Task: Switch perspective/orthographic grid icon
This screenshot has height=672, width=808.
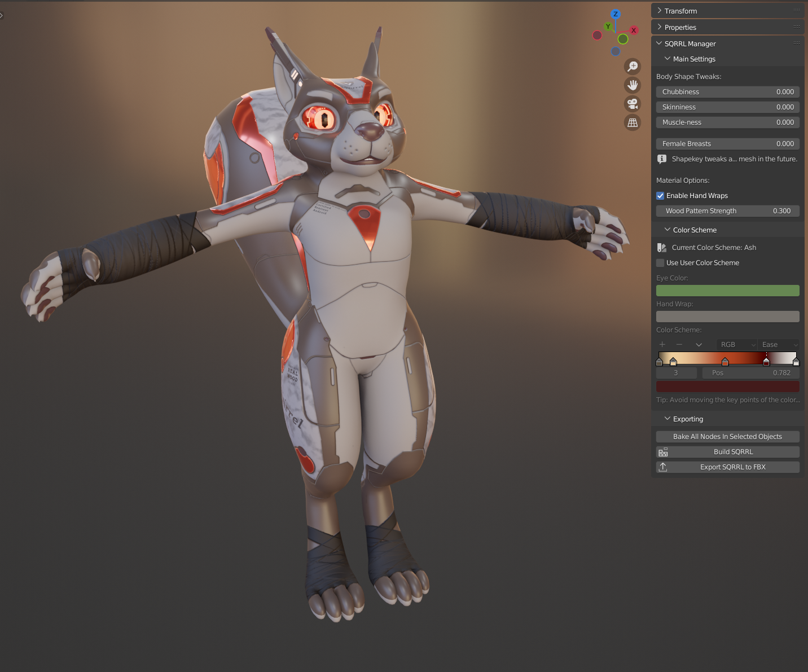Action: 633,122
